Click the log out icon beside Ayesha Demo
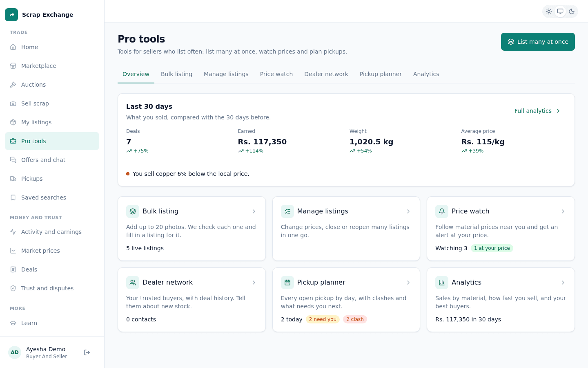The width and height of the screenshot is (588, 368). 87,352
